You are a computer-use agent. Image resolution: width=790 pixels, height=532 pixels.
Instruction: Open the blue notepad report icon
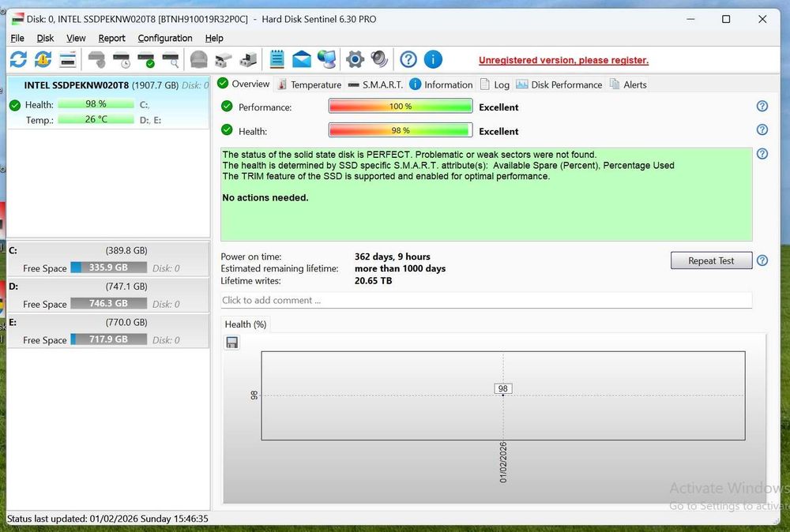(x=276, y=59)
